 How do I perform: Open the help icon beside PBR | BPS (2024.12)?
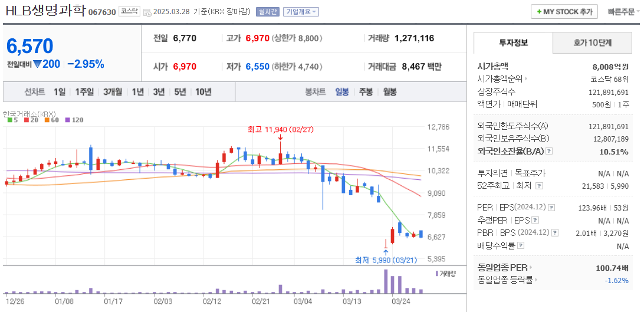tap(555, 233)
